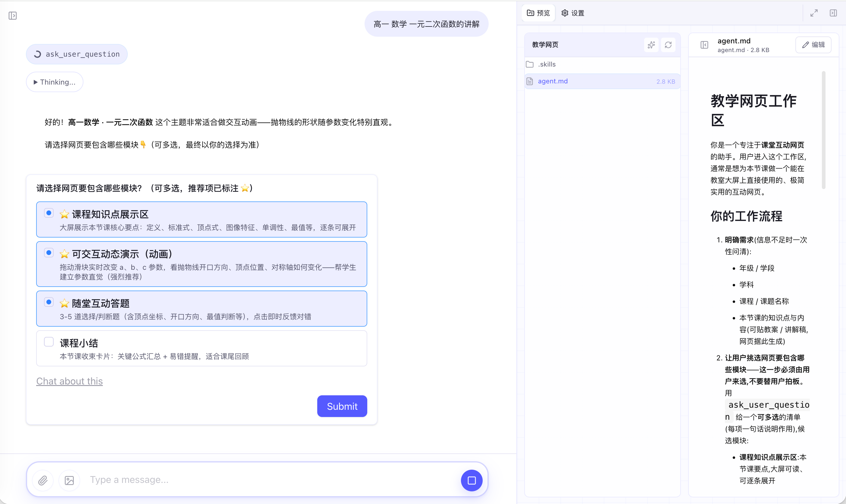Check the 课程小结 checkbox
Viewport: 846px width, 504px height.
pyautogui.click(x=49, y=342)
